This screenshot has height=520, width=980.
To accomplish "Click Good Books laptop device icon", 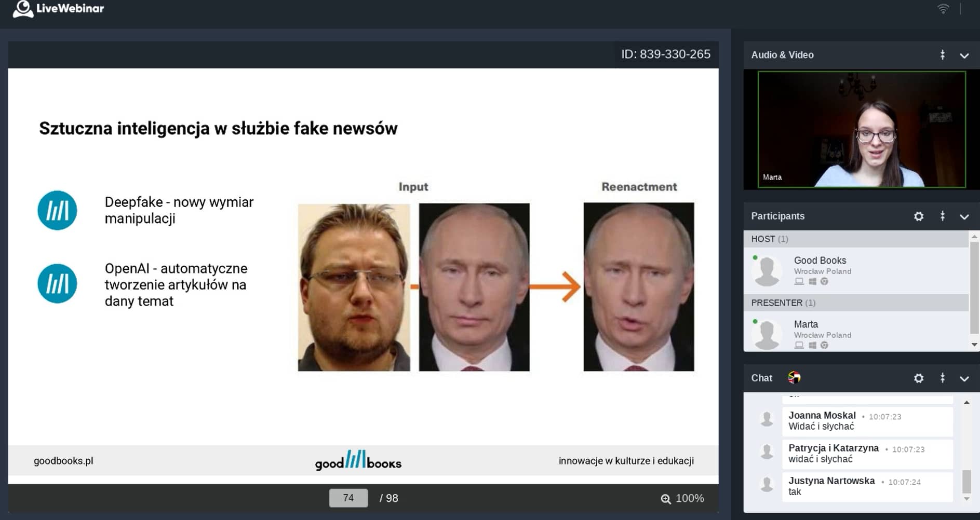I will pos(799,281).
